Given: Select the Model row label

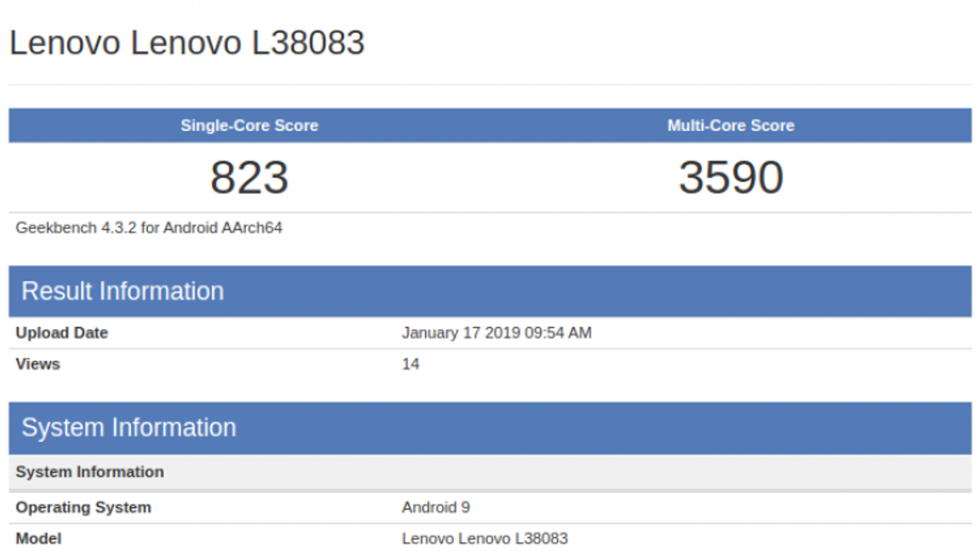Looking at the screenshot, I should point(38,538).
